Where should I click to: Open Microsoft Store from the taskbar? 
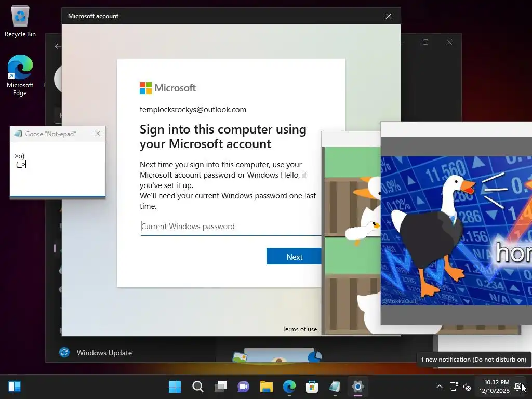312,387
